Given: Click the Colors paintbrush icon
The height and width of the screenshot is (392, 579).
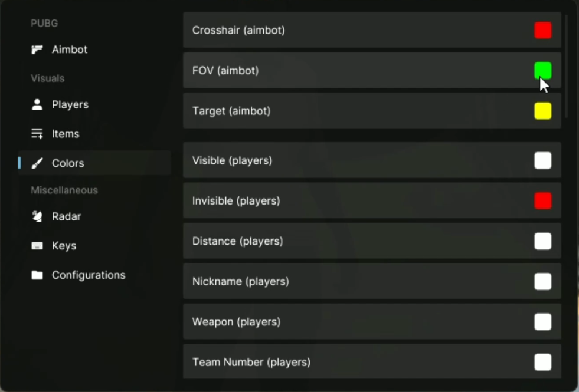Looking at the screenshot, I should [x=37, y=163].
